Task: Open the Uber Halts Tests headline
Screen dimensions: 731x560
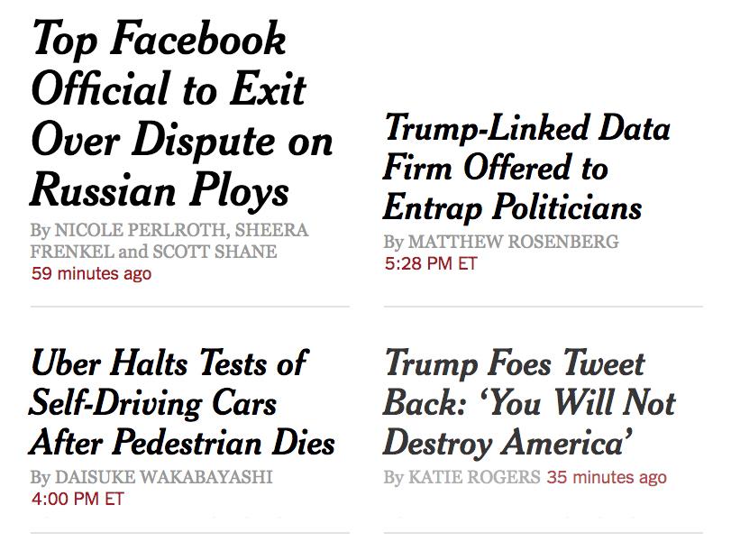Action: pos(182,402)
